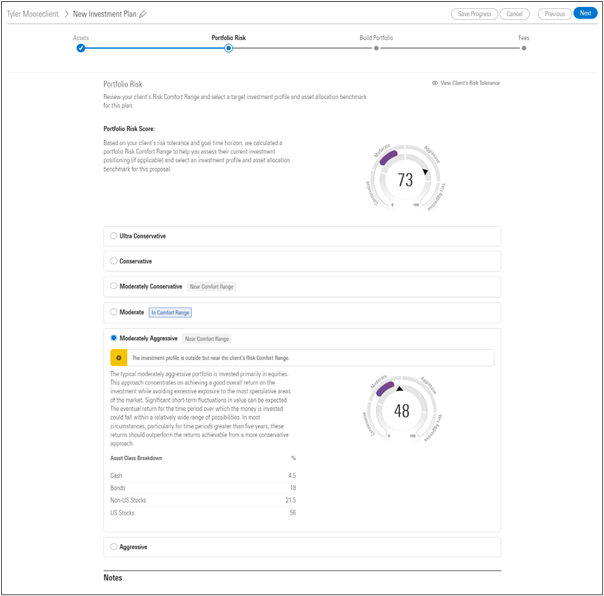The width and height of the screenshot is (604, 596).
Task: Click the Portfolio Risk Score heading
Action: click(x=129, y=129)
